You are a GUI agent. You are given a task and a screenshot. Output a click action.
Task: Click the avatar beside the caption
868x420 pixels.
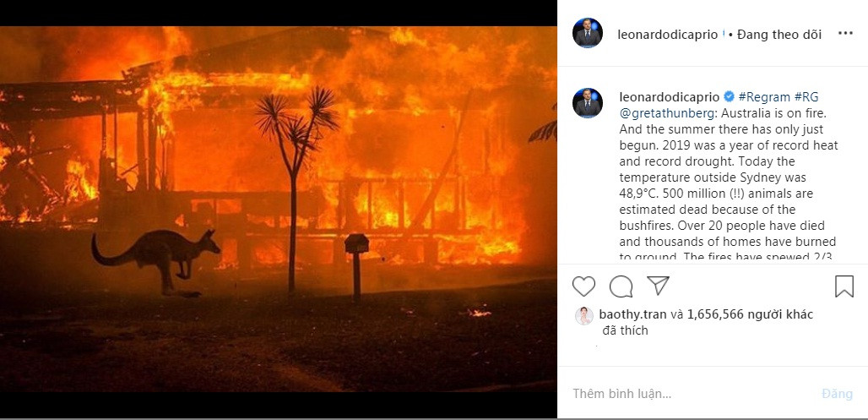coord(588,102)
